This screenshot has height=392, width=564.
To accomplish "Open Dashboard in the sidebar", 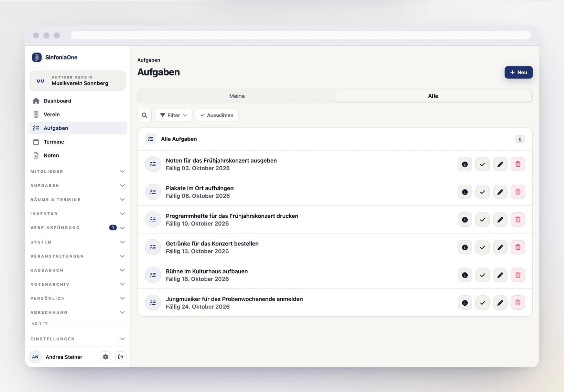I will coord(78,101).
